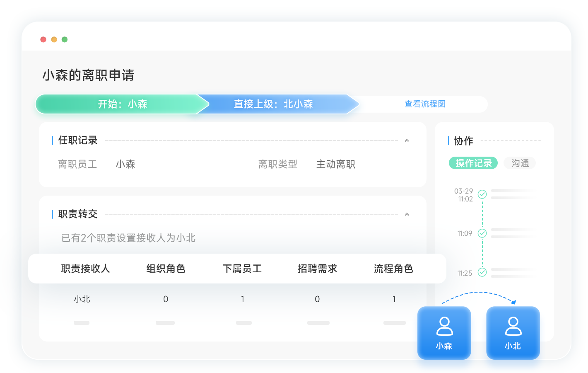The width and height of the screenshot is (588, 373).
Task: Click the 03-29 11:02 timeline check icon
Action: (x=482, y=194)
